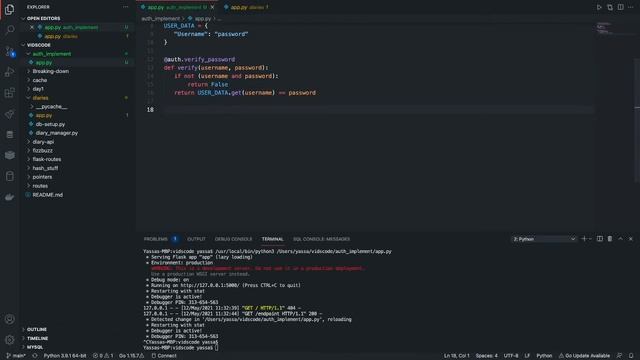Open the Problems panel tab
The image size is (640, 360).
click(156, 239)
